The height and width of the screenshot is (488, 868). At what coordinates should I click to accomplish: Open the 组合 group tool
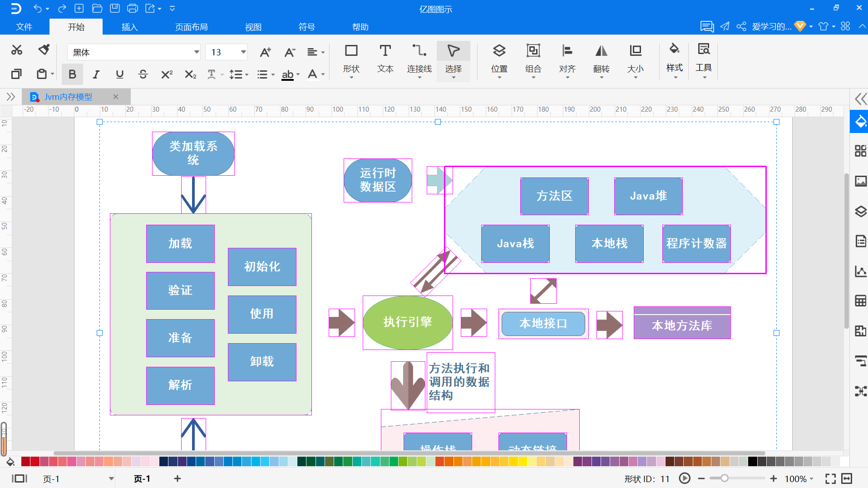(533, 59)
